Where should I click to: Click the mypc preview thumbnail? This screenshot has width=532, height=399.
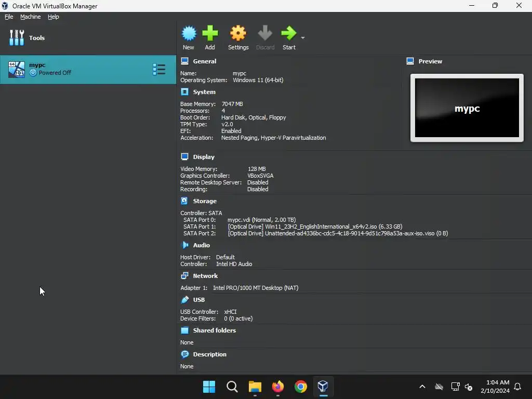[467, 108]
